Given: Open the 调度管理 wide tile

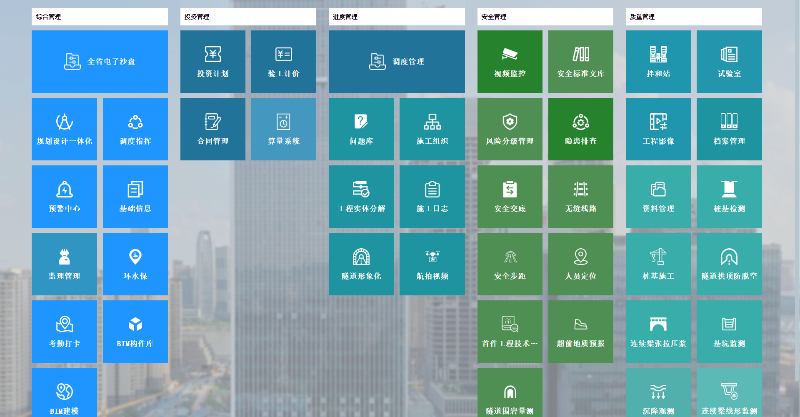Looking at the screenshot, I should 397,61.
